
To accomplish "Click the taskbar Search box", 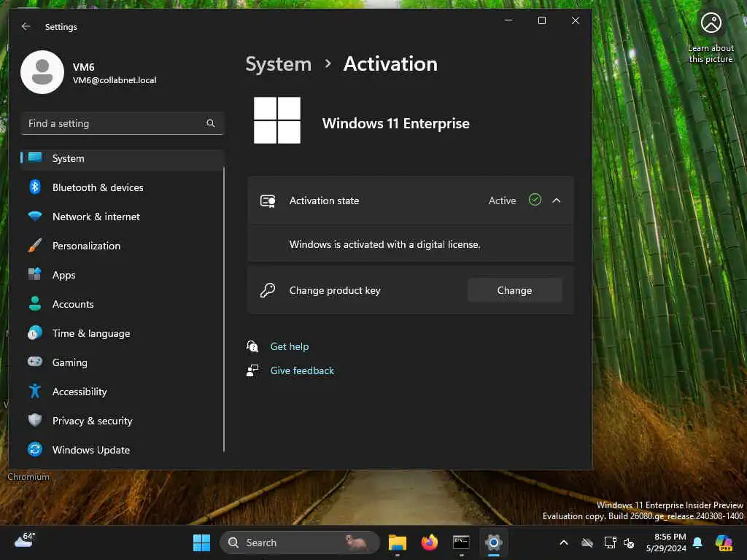I will click(299, 542).
